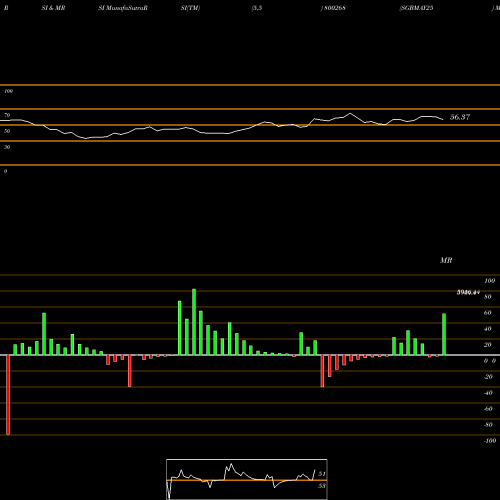Click the 70 level label on RSI chart
The width and height of the screenshot is (500, 500).
coord(7,115)
